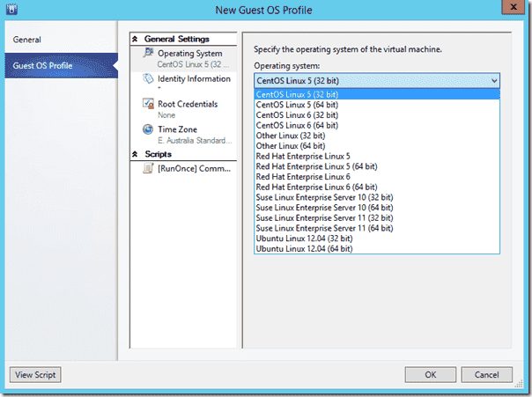Image resolution: width=532 pixels, height=397 pixels.
Task: Pick Suse Linux Enterprise Server 11 (64 bit)
Action: pos(377,228)
